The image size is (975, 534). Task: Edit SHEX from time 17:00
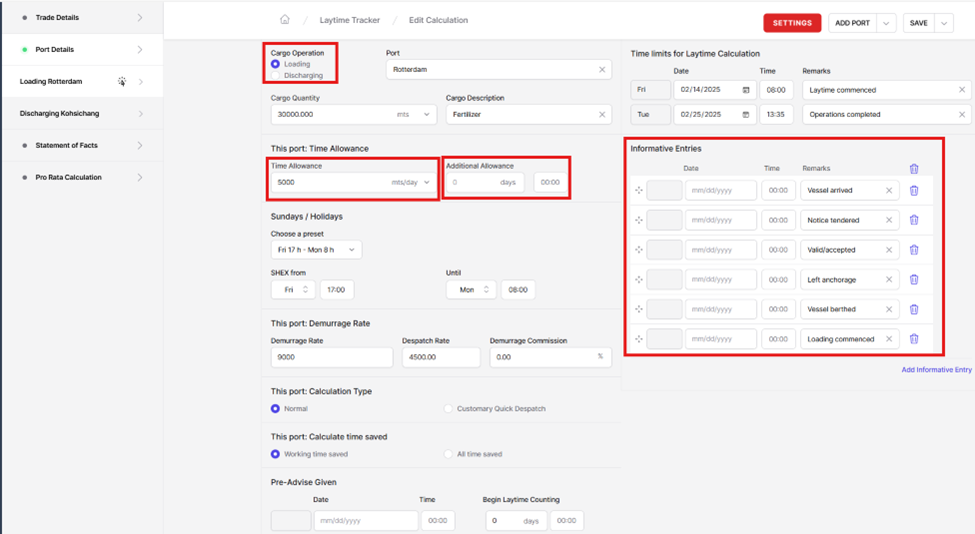[336, 290]
